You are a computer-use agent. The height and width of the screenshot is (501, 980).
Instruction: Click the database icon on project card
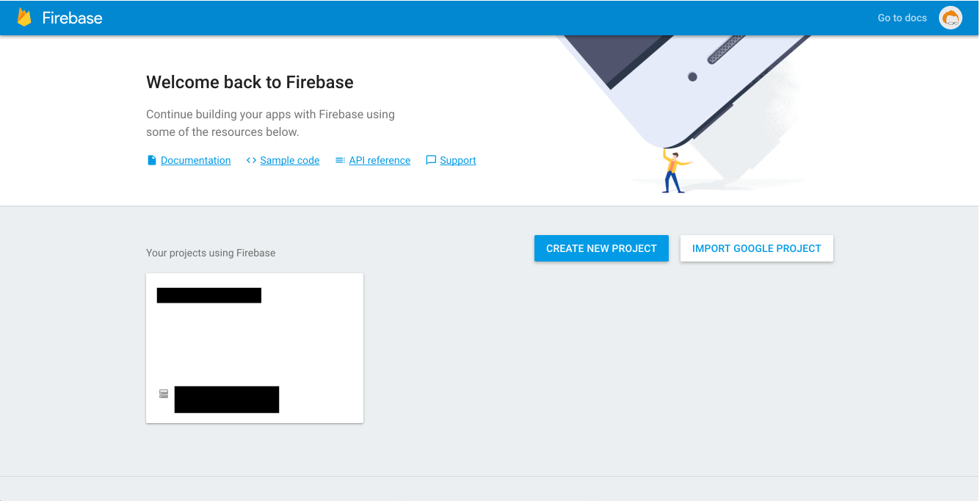click(x=164, y=394)
